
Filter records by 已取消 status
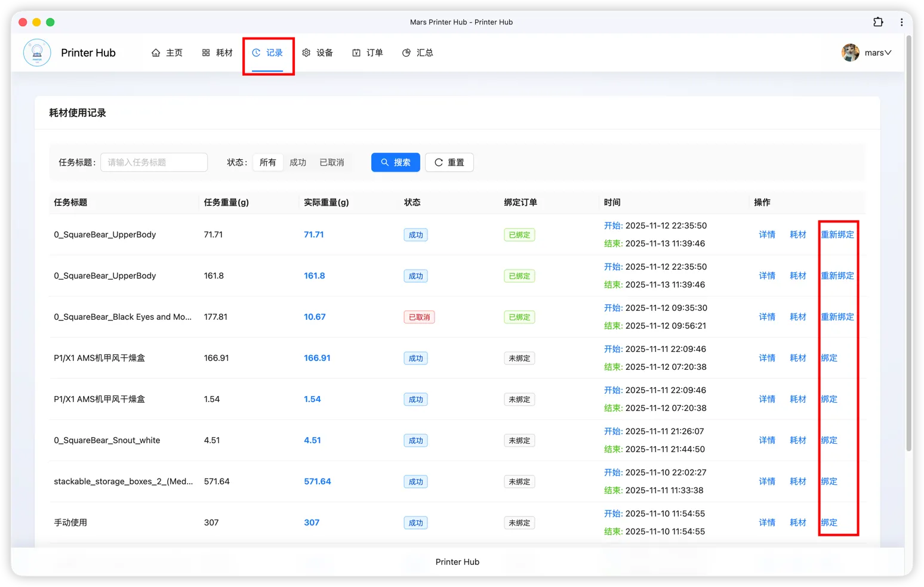coord(332,162)
